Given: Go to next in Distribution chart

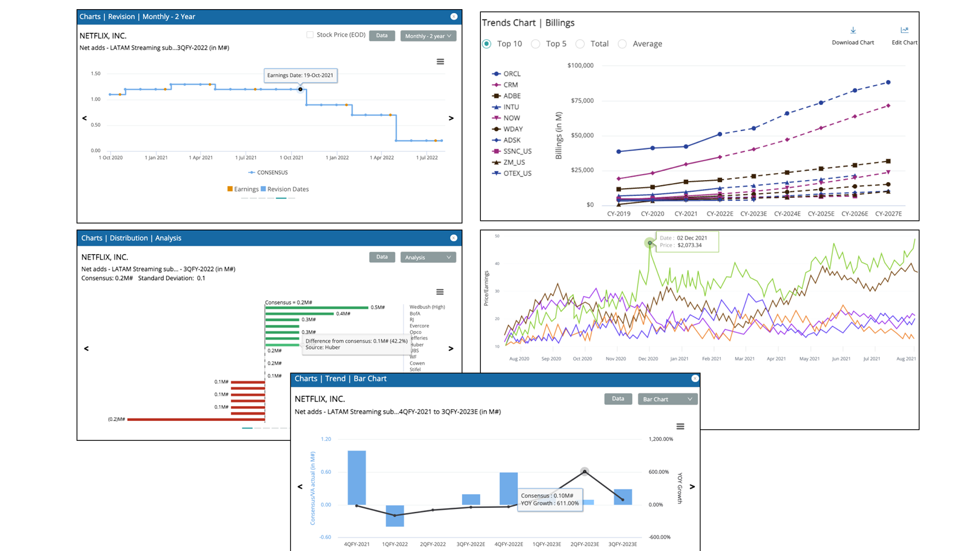Looking at the screenshot, I should [451, 349].
